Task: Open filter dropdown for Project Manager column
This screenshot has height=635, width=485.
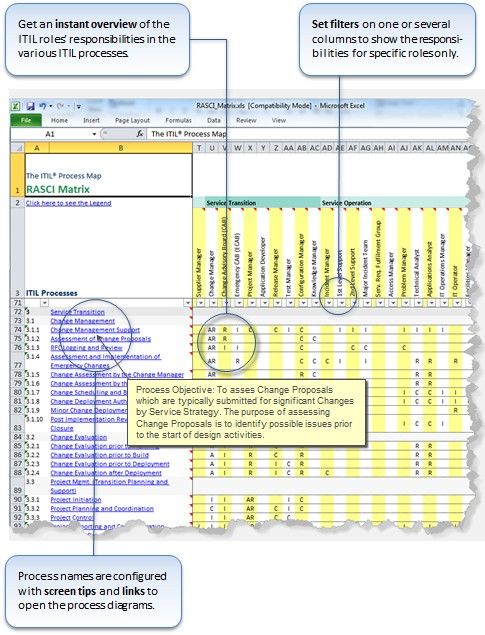Action: click(x=251, y=303)
